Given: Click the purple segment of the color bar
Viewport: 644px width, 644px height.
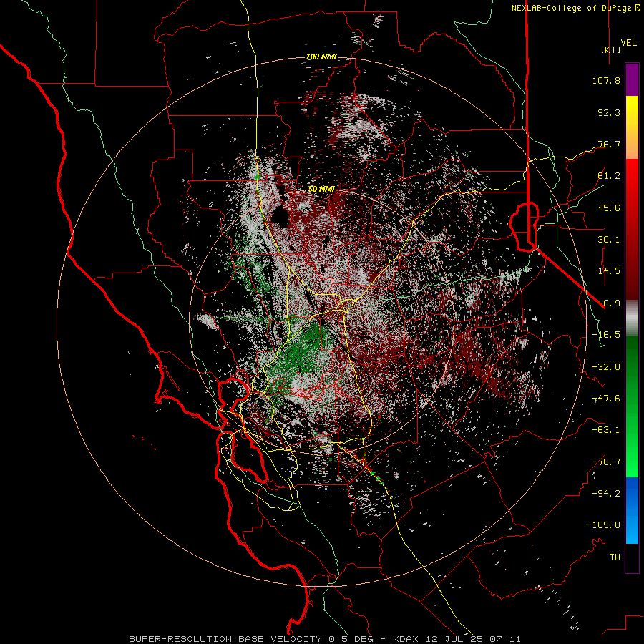Looking at the screenshot, I should click(x=632, y=80).
